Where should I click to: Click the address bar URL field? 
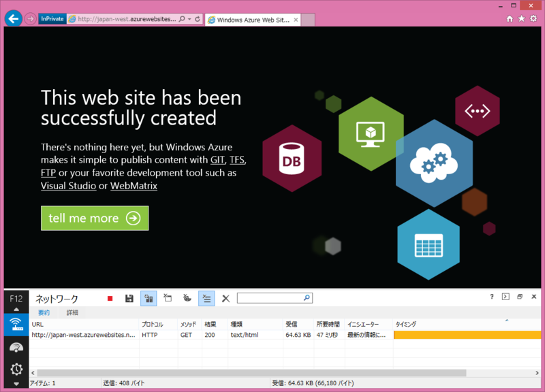127,19
